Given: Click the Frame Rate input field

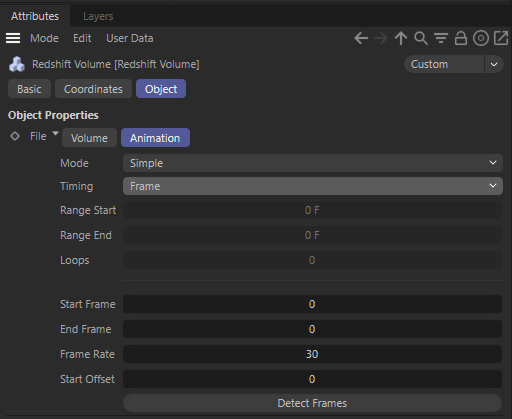Looking at the screenshot, I should 312,354.
